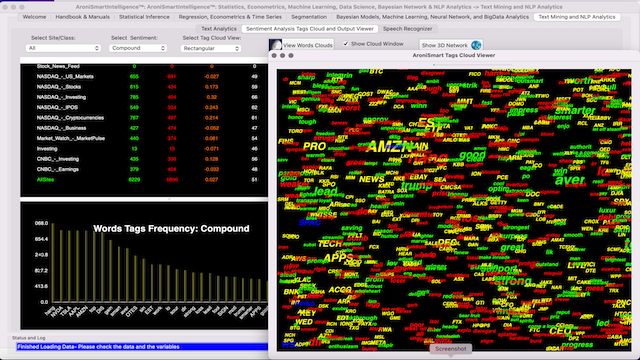Click the CEO tag in the cloud
The height and width of the screenshot is (360, 640).
click(x=560, y=331)
